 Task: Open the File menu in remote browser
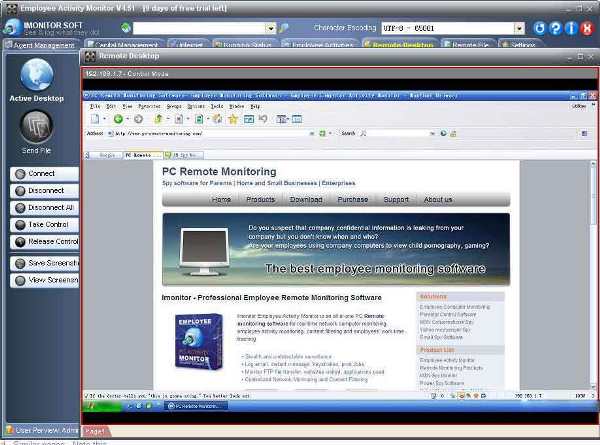95,106
